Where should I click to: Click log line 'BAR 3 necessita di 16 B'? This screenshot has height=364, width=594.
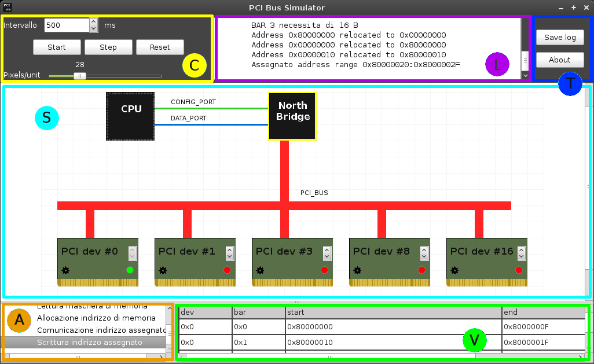[305, 25]
